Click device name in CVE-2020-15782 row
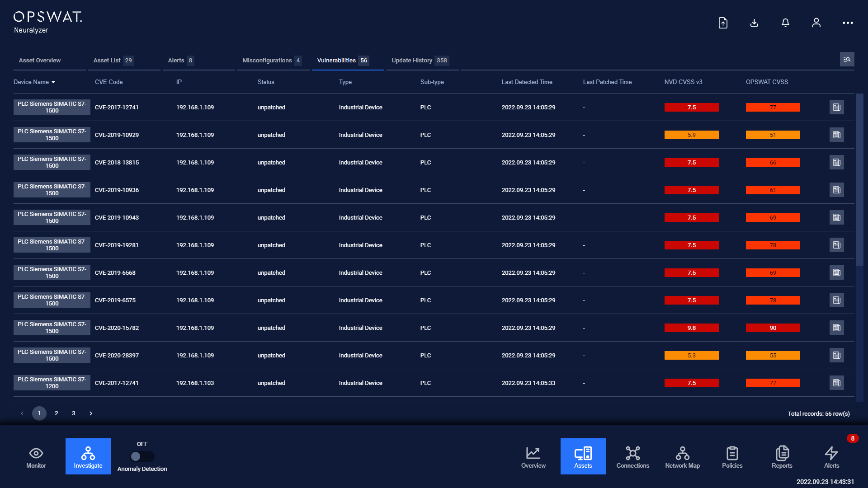This screenshot has width=868, height=488. pos(52,328)
